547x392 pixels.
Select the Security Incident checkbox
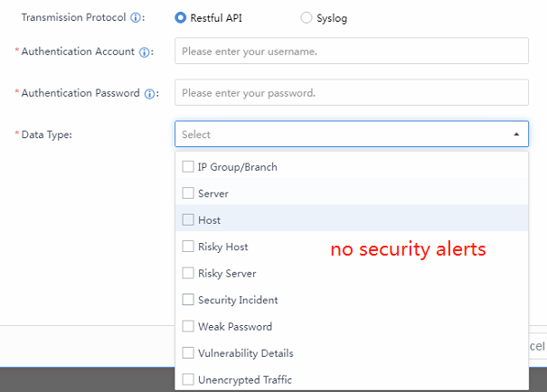[x=188, y=300]
